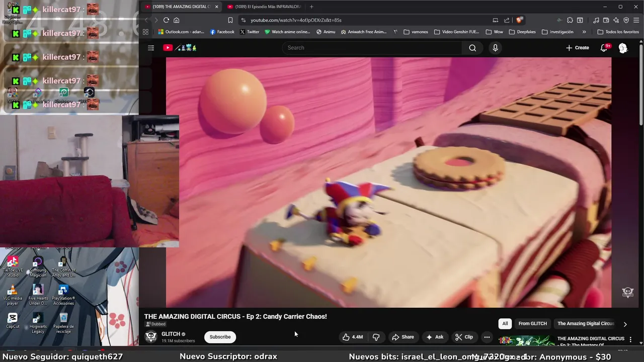Open the Twitter bookmark

point(249,32)
